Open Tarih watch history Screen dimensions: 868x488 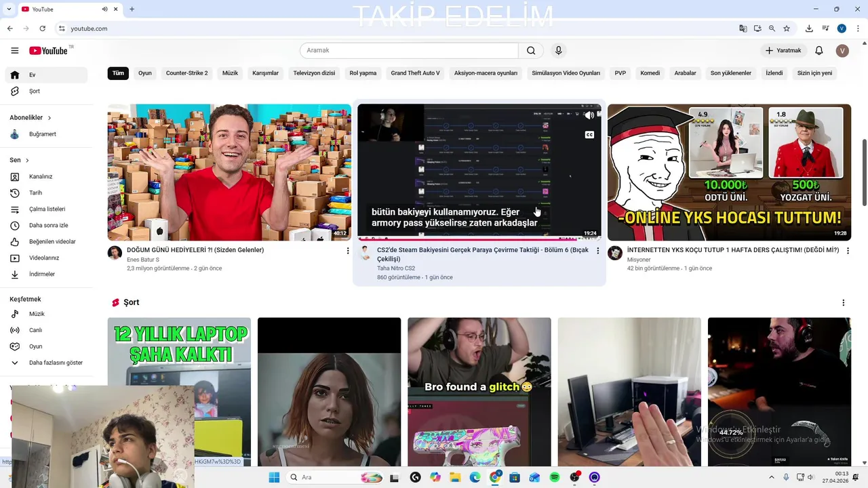[x=46, y=193]
